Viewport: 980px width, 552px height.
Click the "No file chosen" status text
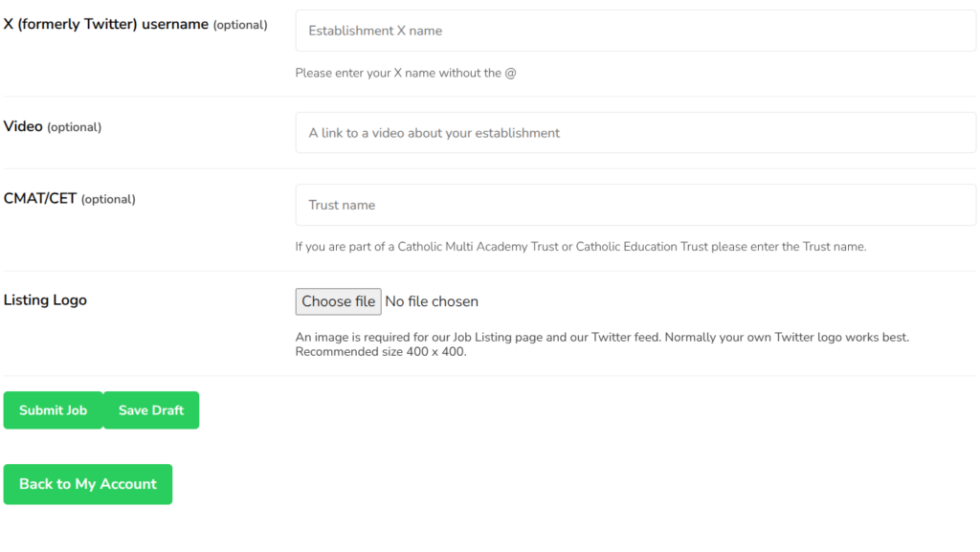tap(432, 301)
